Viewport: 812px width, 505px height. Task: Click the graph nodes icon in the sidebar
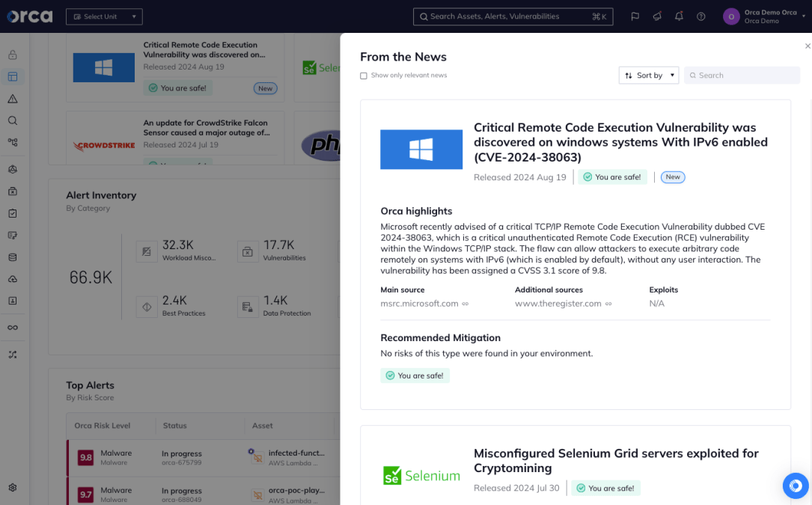coord(13,142)
